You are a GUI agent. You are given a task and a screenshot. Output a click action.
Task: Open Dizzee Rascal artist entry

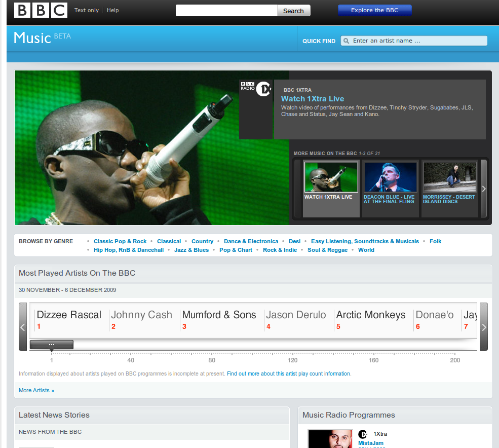[x=69, y=315]
